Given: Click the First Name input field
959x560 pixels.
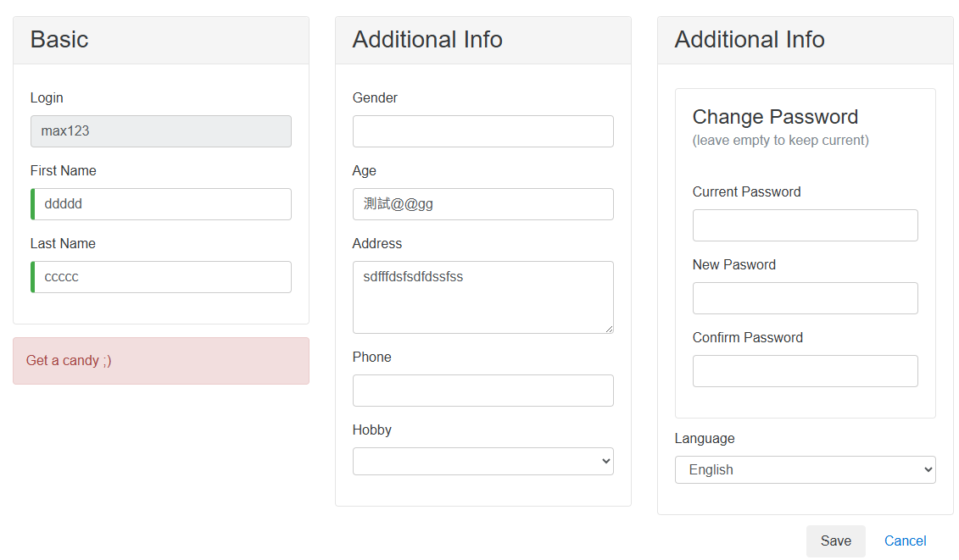Looking at the screenshot, I should coord(160,204).
